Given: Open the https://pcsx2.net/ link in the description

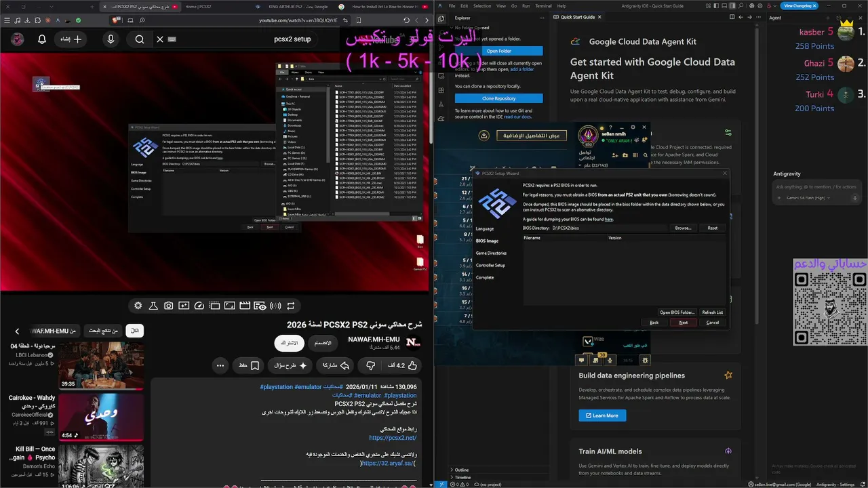Looking at the screenshot, I should 393,438.
